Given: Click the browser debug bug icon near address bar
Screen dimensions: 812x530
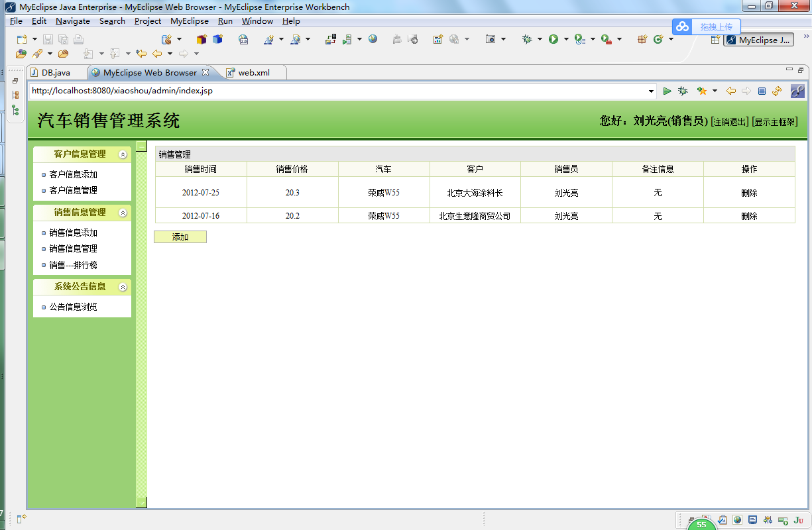Looking at the screenshot, I should (683, 91).
